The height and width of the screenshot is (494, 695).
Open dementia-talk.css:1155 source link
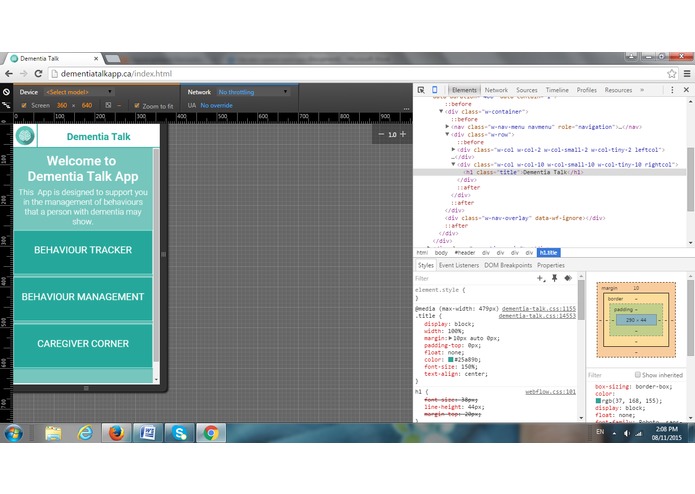[x=539, y=308]
